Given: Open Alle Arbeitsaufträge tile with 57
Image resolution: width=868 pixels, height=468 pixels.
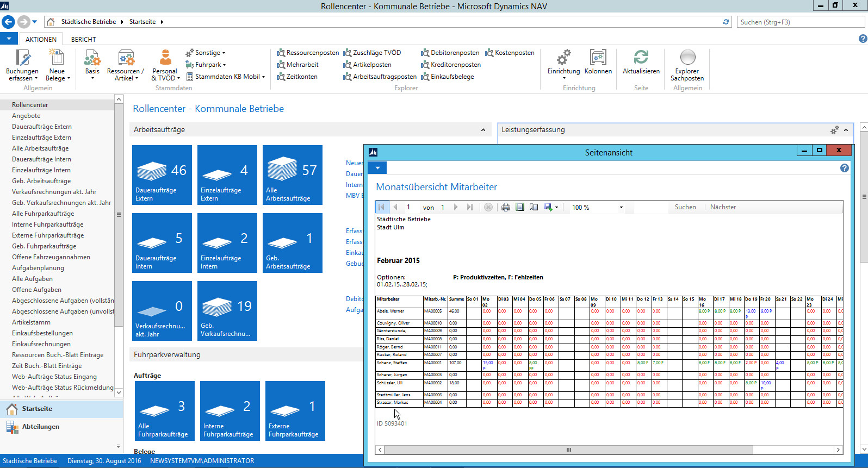Looking at the screenshot, I should click(x=293, y=175).
